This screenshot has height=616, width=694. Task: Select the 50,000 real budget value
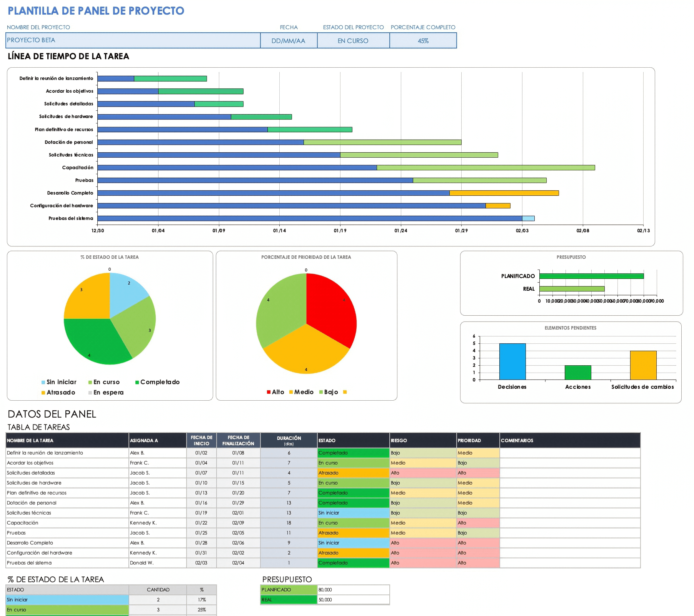click(354, 600)
